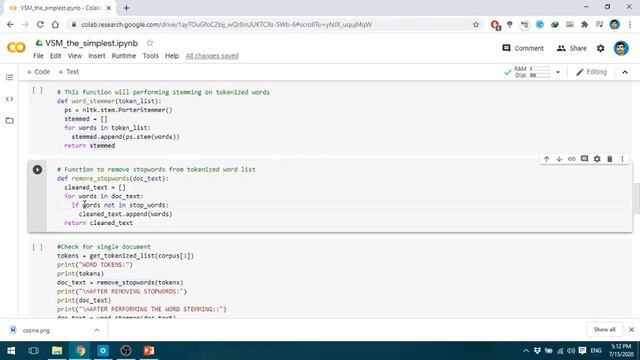The height and width of the screenshot is (360, 640).
Task: Open the Runtime menu
Action: point(124,56)
